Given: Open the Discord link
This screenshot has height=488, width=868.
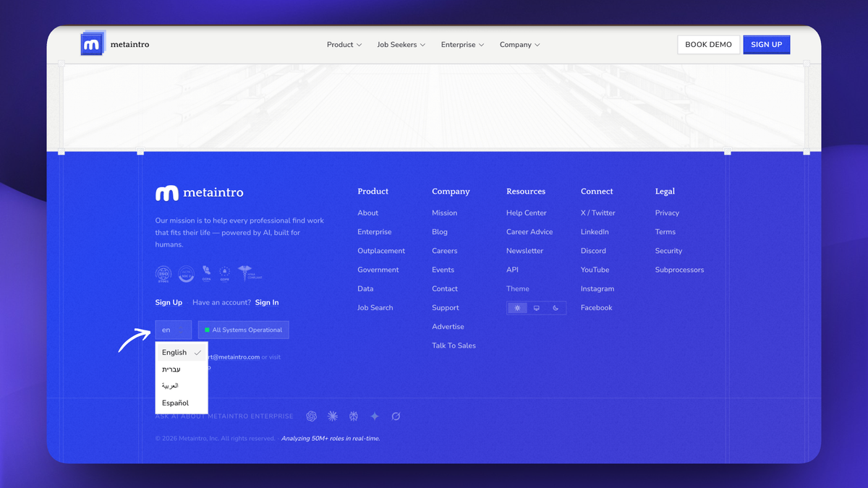Looking at the screenshot, I should click(593, 251).
